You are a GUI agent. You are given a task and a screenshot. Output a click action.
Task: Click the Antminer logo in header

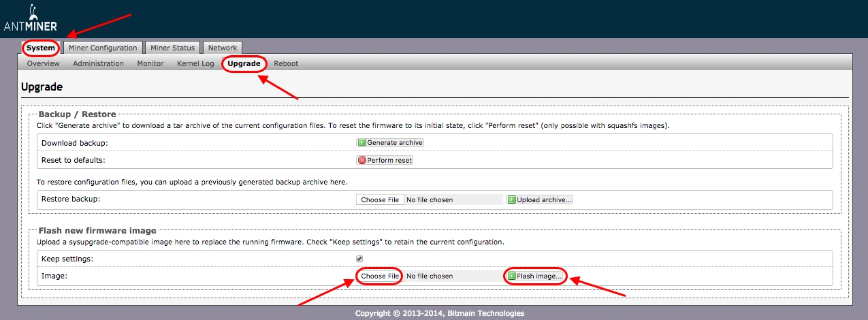(x=32, y=20)
